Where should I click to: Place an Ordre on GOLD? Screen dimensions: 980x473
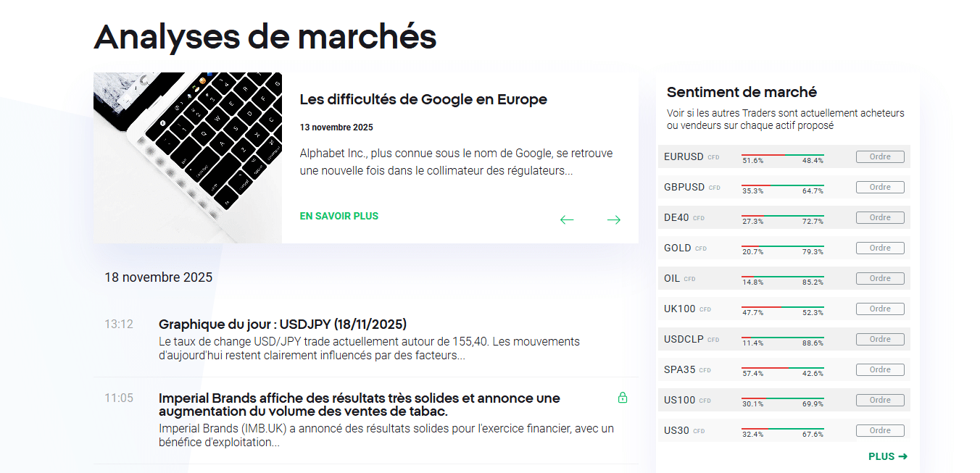(880, 248)
